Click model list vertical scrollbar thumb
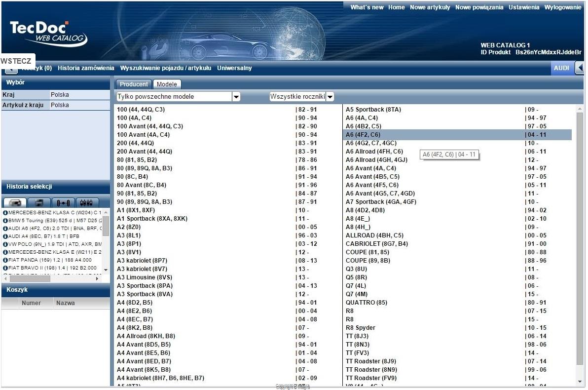The height and width of the screenshot is (390, 588). [x=580, y=238]
